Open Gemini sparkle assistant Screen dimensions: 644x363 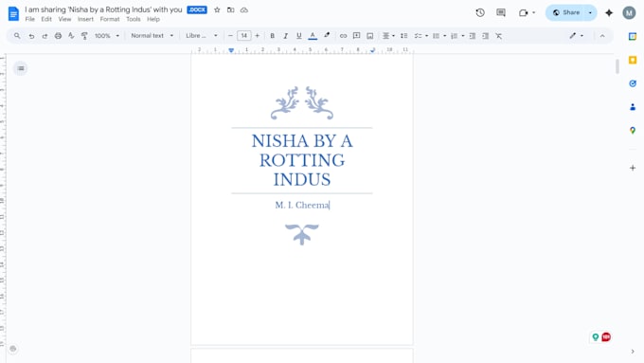pyautogui.click(x=609, y=12)
